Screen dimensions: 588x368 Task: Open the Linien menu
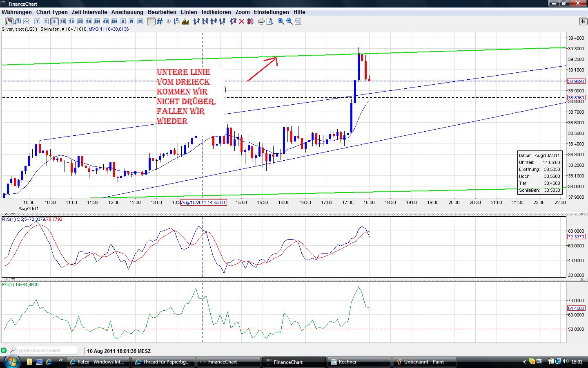(189, 12)
